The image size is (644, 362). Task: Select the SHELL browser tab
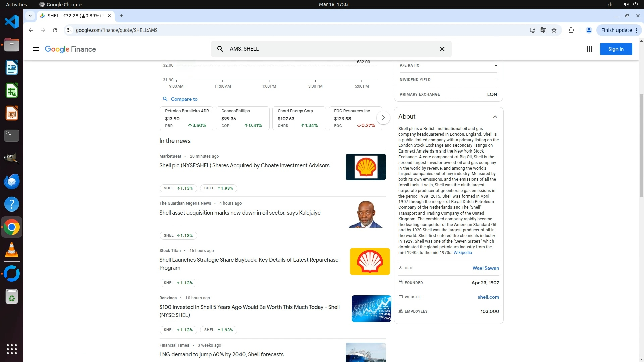(74, 16)
